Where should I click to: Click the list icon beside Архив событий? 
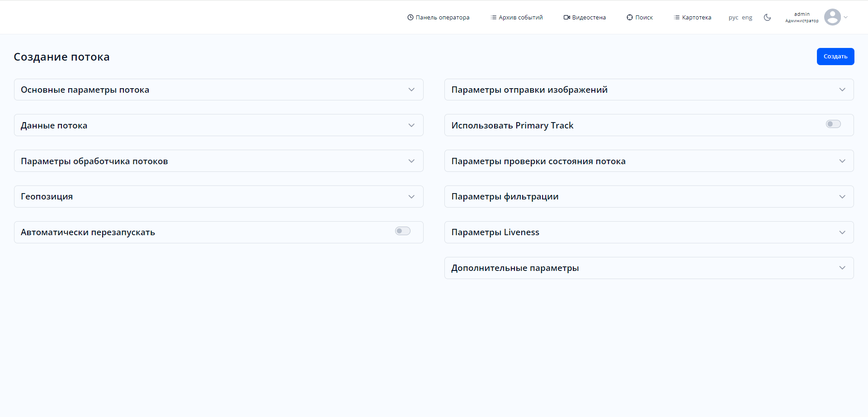coord(493,18)
